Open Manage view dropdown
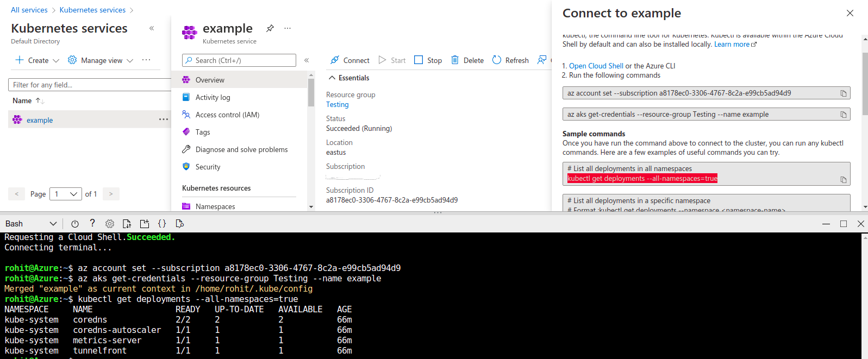Screen dimensions: 868x359 101,60
